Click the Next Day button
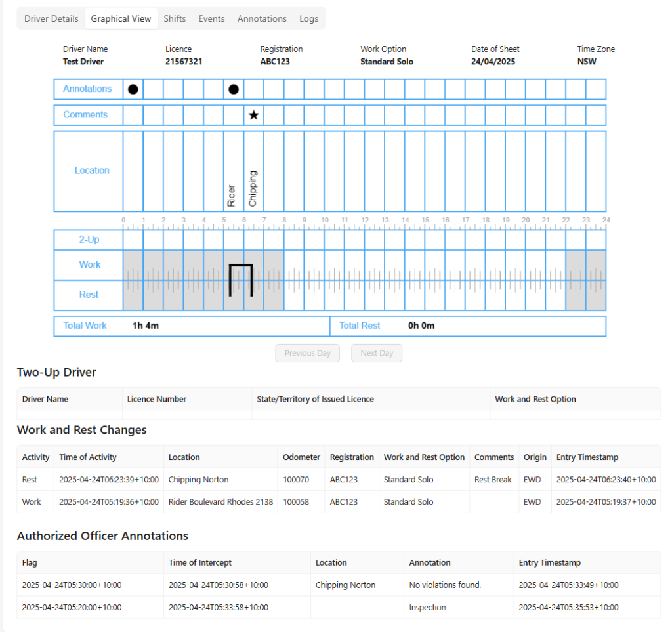 point(377,353)
